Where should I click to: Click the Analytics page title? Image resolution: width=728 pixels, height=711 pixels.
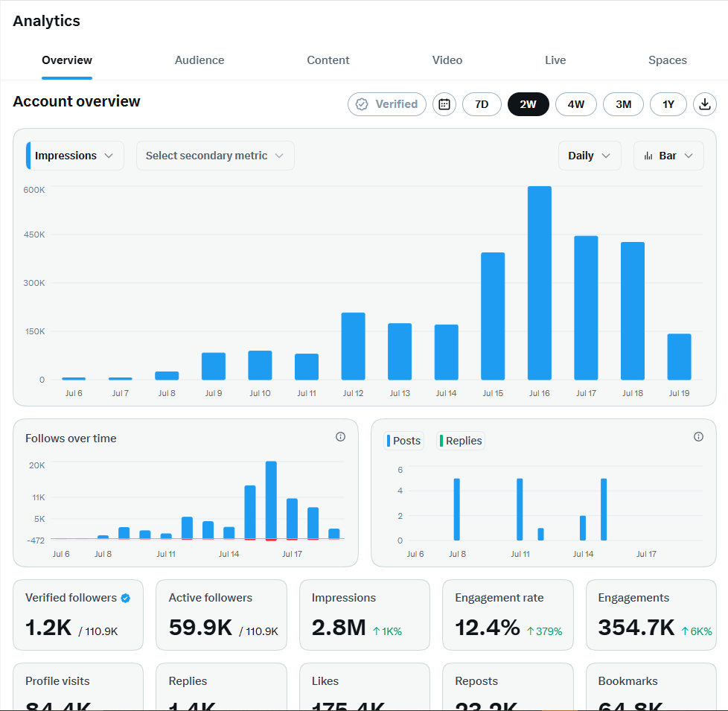46,21
